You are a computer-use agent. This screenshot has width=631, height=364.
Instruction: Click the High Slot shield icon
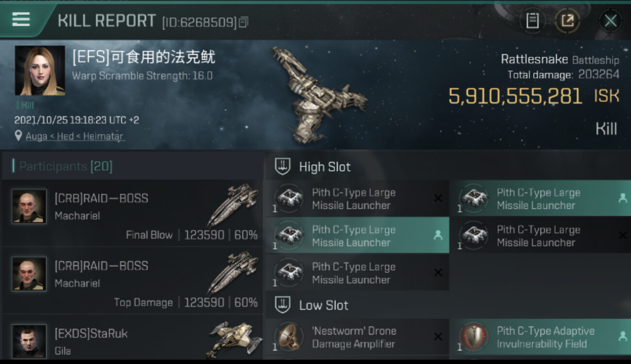tap(282, 167)
